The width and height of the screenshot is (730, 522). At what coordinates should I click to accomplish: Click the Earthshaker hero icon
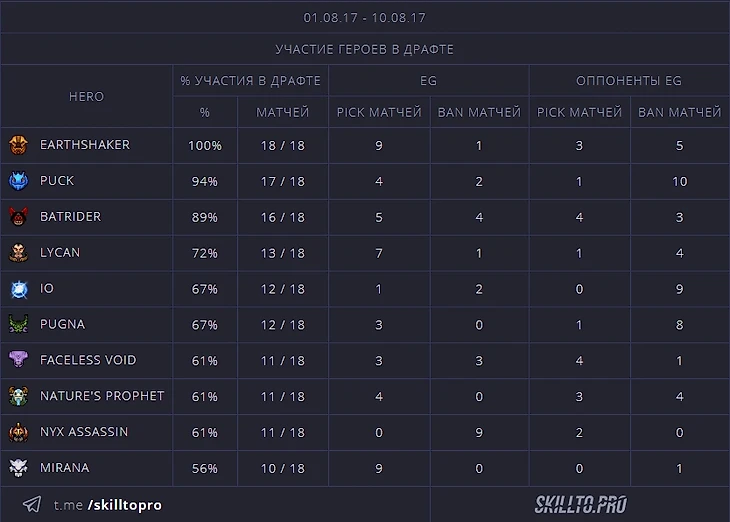tap(18, 145)
